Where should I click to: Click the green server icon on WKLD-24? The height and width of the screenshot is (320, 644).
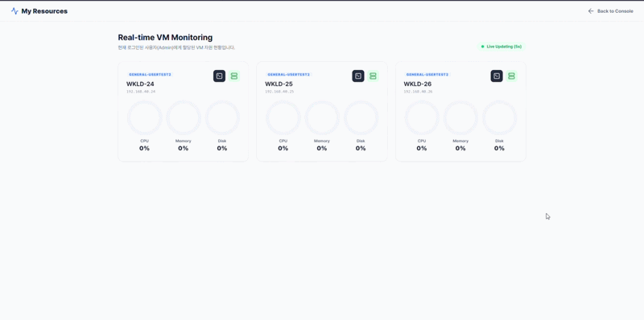pyautogui.click(x=234, y=76)
